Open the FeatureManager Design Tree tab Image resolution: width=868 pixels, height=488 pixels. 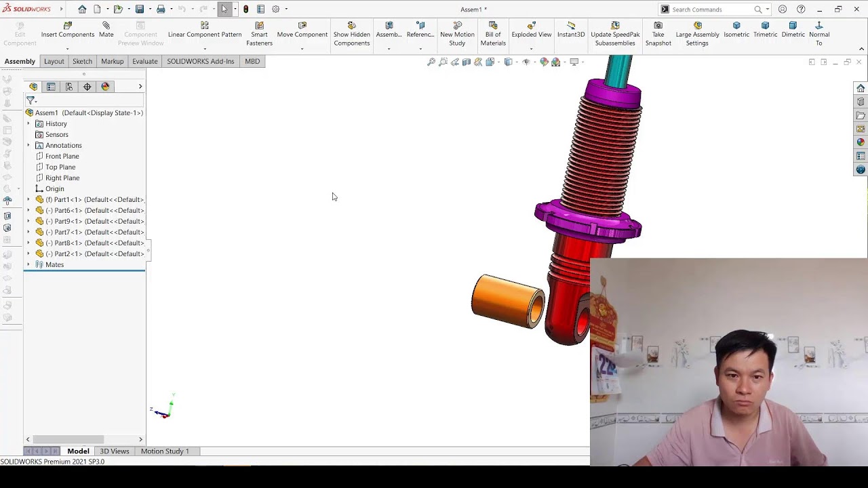pos(33,87)
